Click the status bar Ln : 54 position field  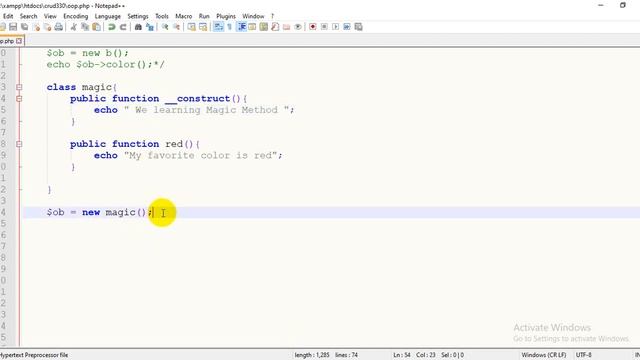click(x=402, y=355)
